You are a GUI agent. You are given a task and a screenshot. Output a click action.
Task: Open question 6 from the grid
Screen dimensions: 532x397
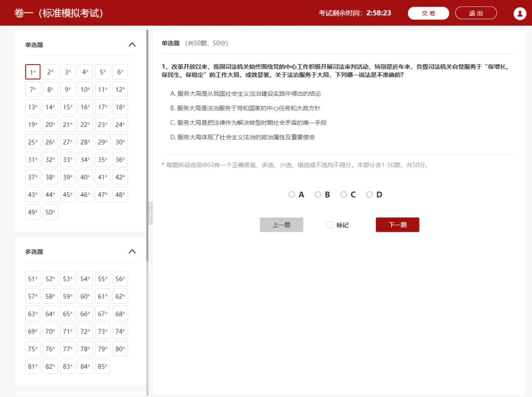coord(120,72)
